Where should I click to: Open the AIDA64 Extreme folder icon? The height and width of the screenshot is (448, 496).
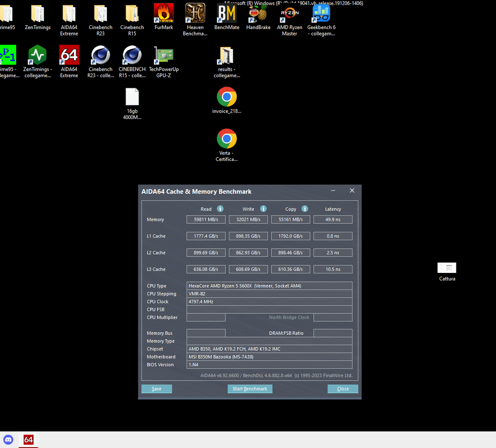point(69,20)
